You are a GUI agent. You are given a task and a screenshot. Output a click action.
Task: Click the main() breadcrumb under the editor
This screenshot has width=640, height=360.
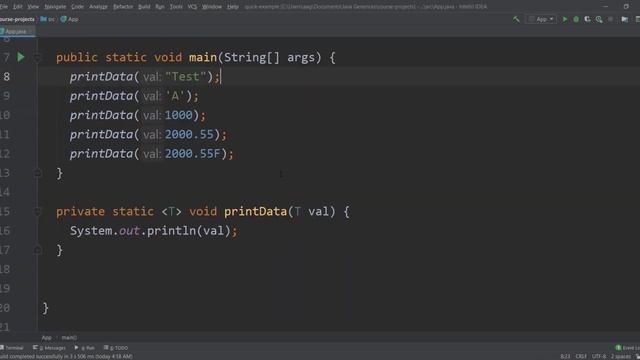(x=69, y=338)
